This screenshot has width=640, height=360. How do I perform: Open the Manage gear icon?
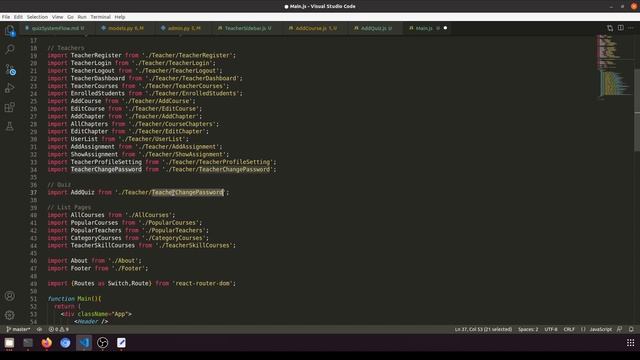coord(10,315)
